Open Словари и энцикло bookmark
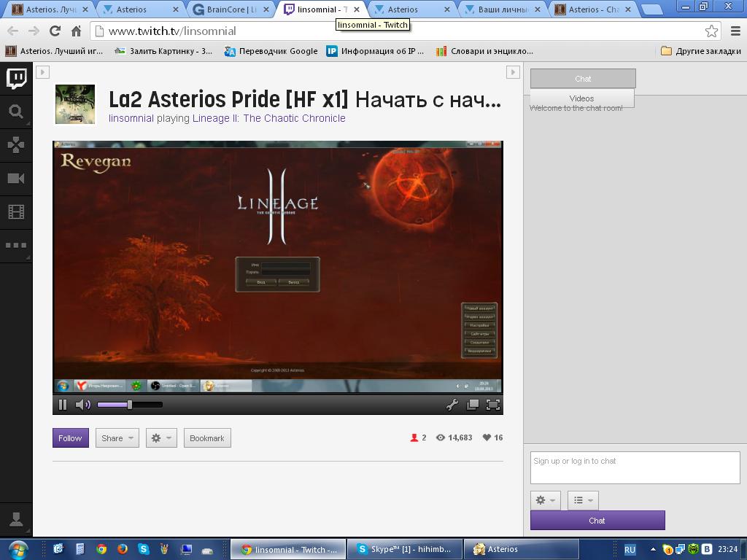Image resolution: width=747 pixels, height=560 pixels. (484, 51)
